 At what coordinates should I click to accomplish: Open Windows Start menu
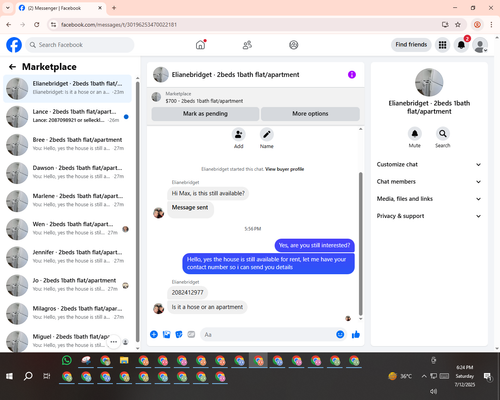click(9, 376)
